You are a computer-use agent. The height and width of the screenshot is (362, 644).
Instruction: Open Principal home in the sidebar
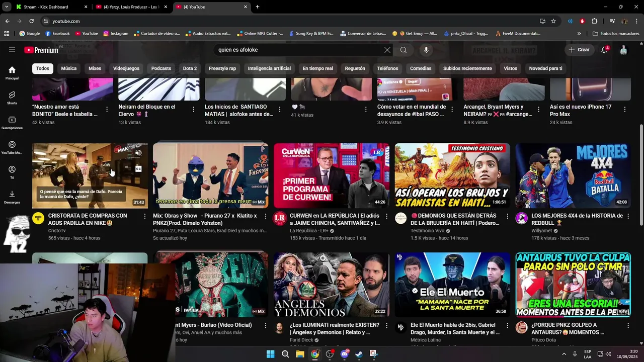[12, 73]
